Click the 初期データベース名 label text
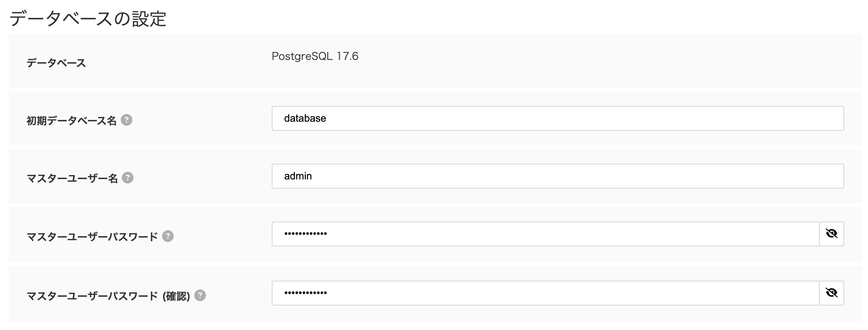 [71, 121]
